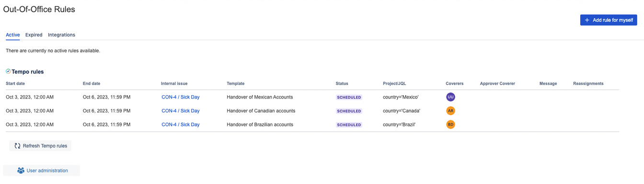Open the Integrations tab
Screen dimensions: 644x184
coord(61,35)
